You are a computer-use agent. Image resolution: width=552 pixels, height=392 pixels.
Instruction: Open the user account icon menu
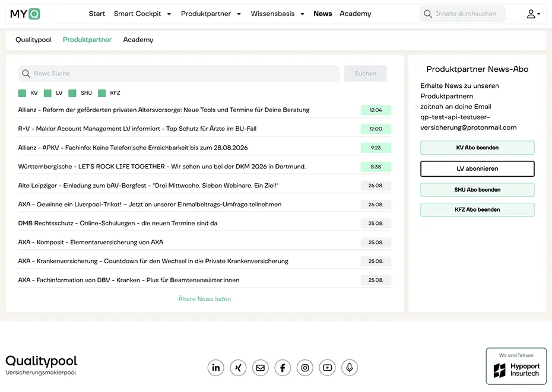(x=531, y=14)
